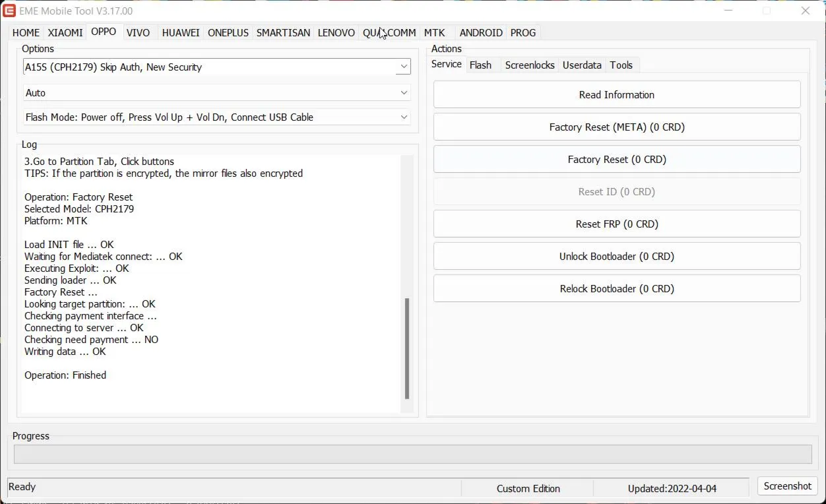Select the ANDROID tab
This screenshot has height=504, width=826.
[481, 32]
